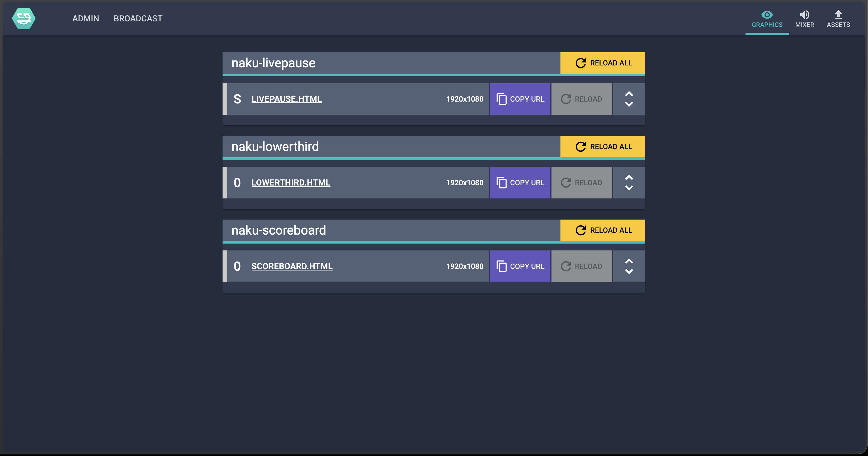Open the Assets upload tab
Viewport: 868px width, 456px height.
pos(838,19)
